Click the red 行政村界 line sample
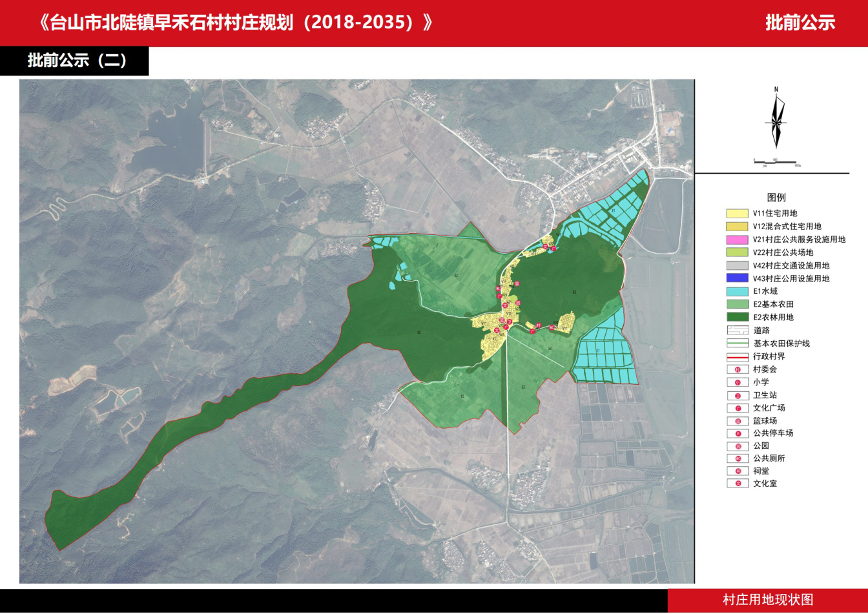This screenshot has height=614, width=868. [x=737, y=356]
